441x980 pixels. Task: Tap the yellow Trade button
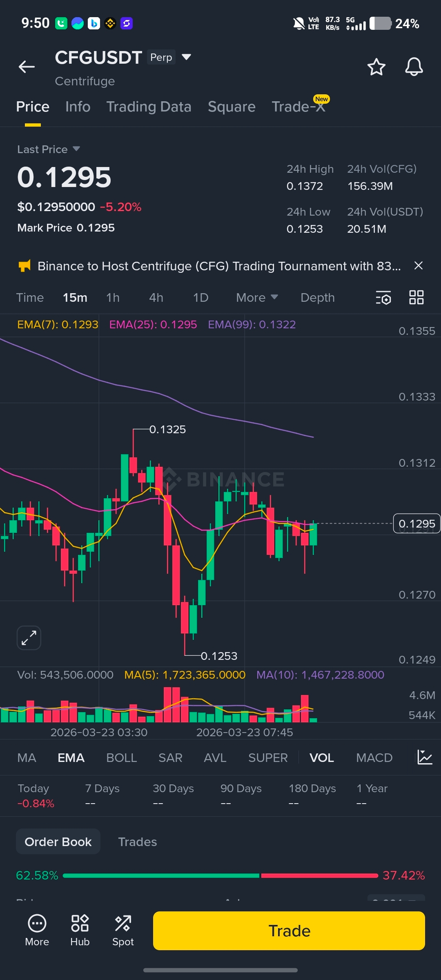point(289,931)
